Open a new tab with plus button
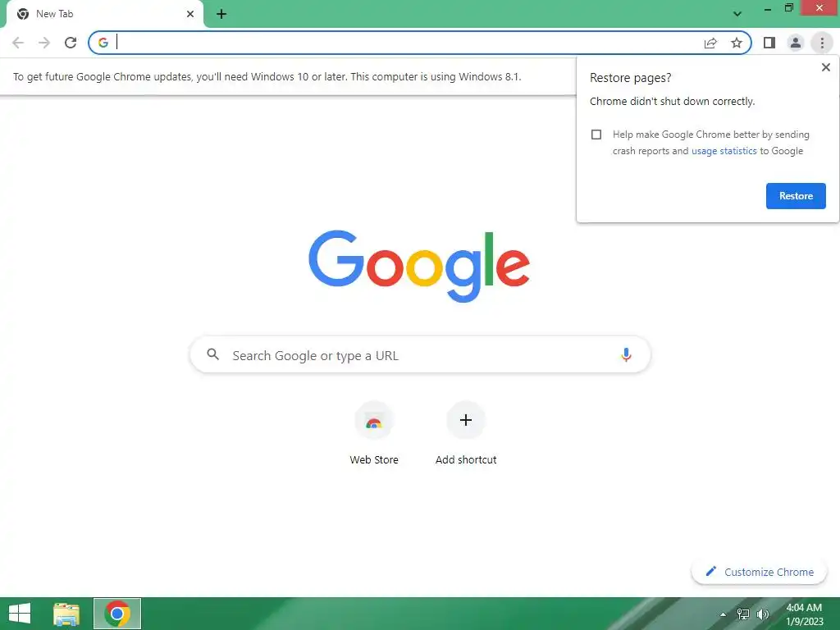 click(221, 14)
